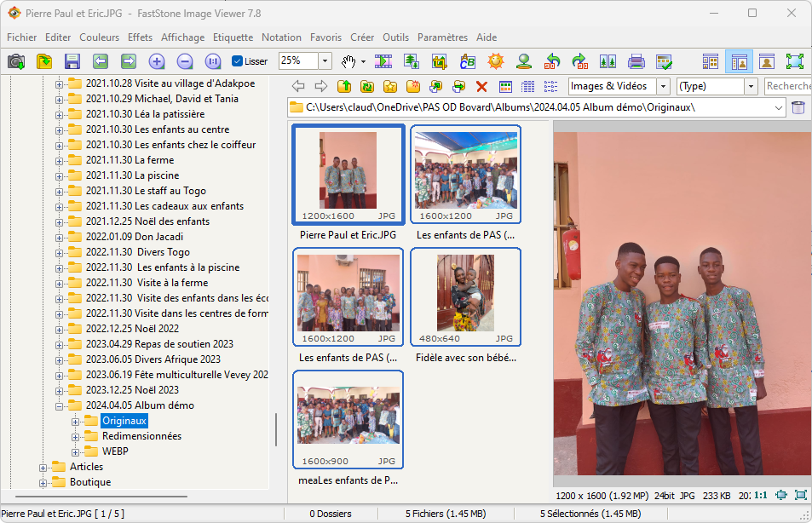Toggle the Lisser checkbox
The image size is (812, 523).
coord(238,61)
